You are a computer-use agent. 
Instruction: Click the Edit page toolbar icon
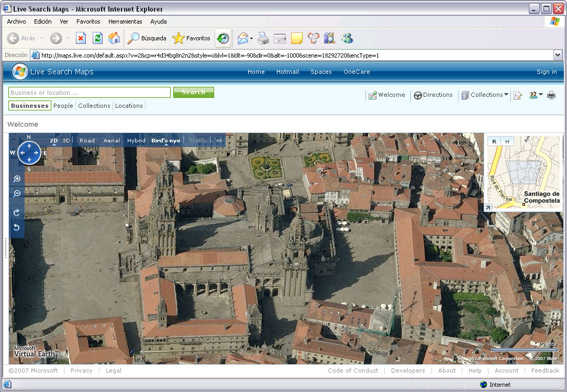(x=280, y=38)
